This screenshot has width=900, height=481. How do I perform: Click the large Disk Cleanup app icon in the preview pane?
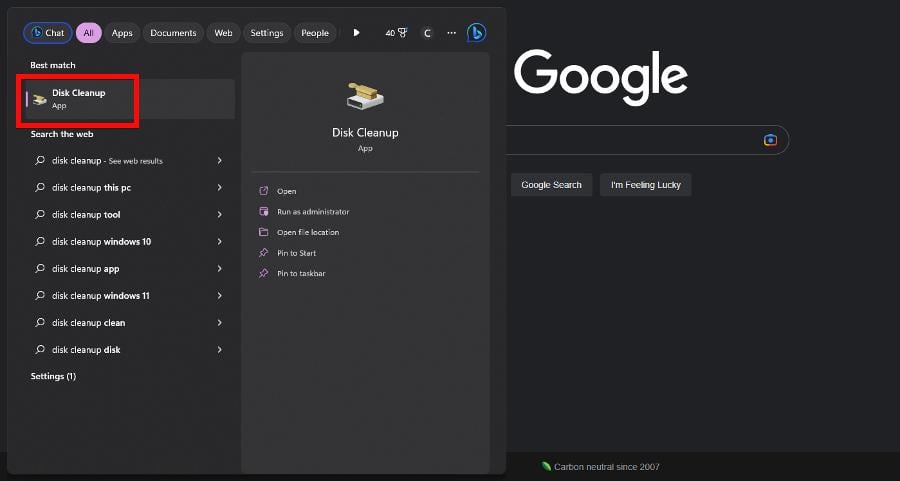(x=365, y=96)
